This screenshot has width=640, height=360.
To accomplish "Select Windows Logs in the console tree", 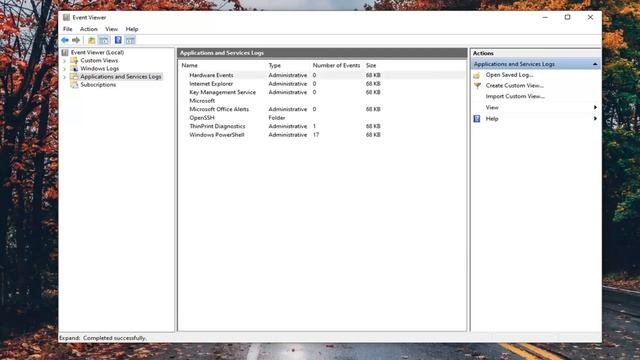I will click(x=100, y=69).
